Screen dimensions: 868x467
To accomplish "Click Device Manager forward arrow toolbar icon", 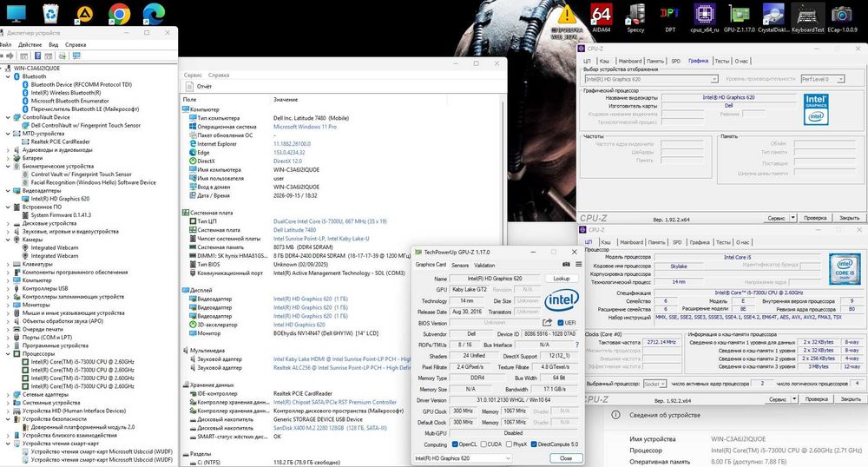I will click(10, 56).
